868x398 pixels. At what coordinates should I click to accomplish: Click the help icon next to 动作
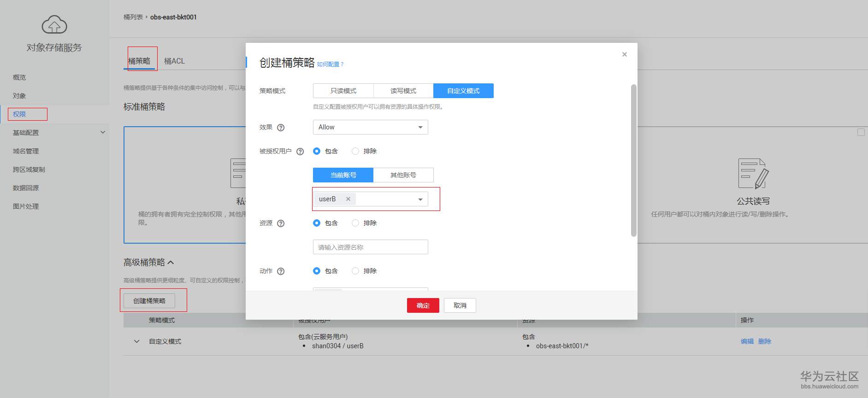pyautogui.click(x=281, y=271)
